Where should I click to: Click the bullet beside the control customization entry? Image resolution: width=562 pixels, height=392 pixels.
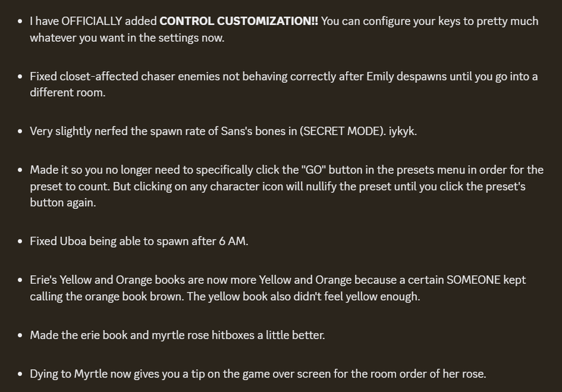click(x=20, y=21)
